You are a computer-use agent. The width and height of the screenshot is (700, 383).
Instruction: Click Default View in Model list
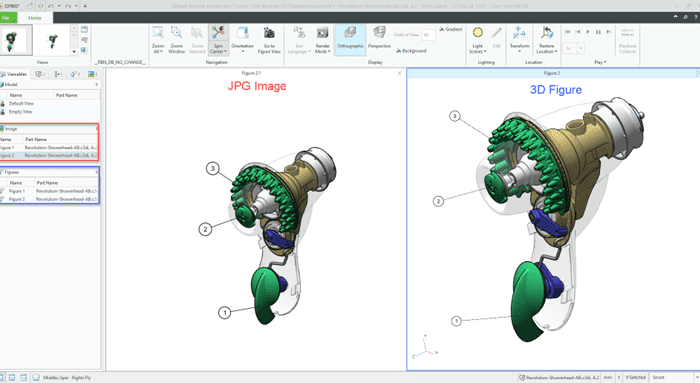(21, 104)
